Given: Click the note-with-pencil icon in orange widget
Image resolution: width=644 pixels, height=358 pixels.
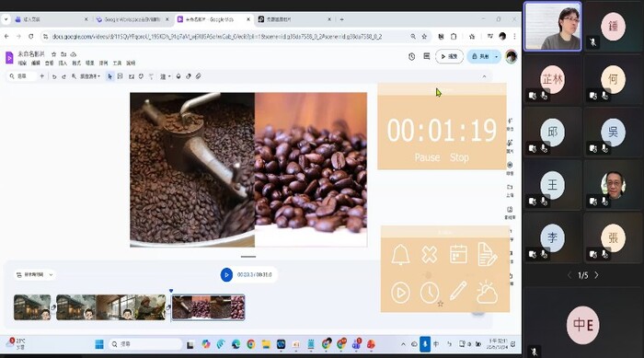Looking at the screenshot, I should [x=487, y=254].
